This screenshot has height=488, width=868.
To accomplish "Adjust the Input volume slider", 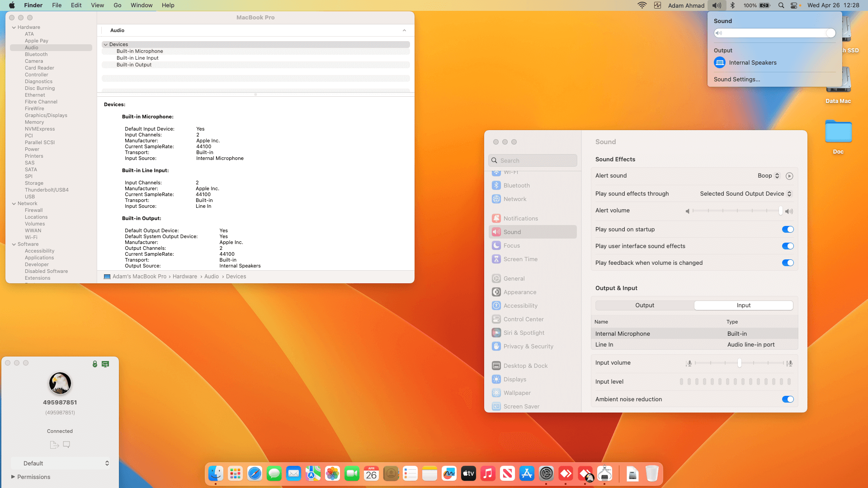I will tap(740, 363).
